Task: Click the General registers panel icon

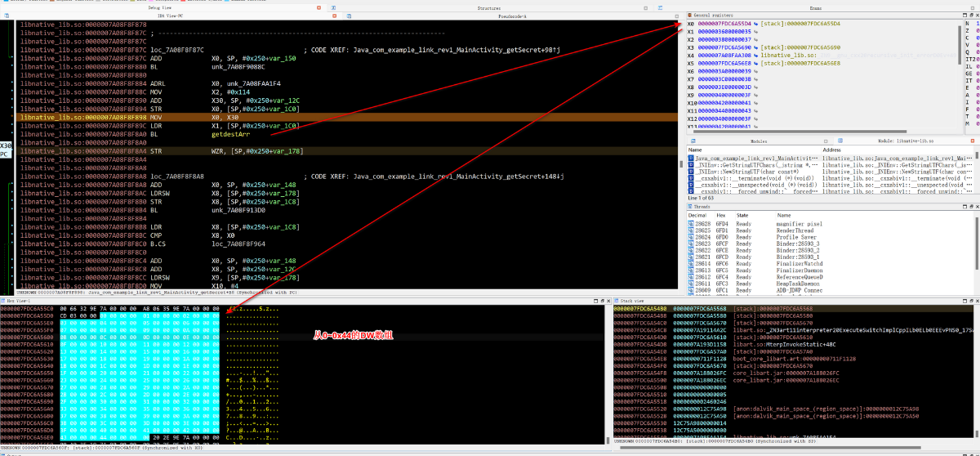Action: coord(690,16)
